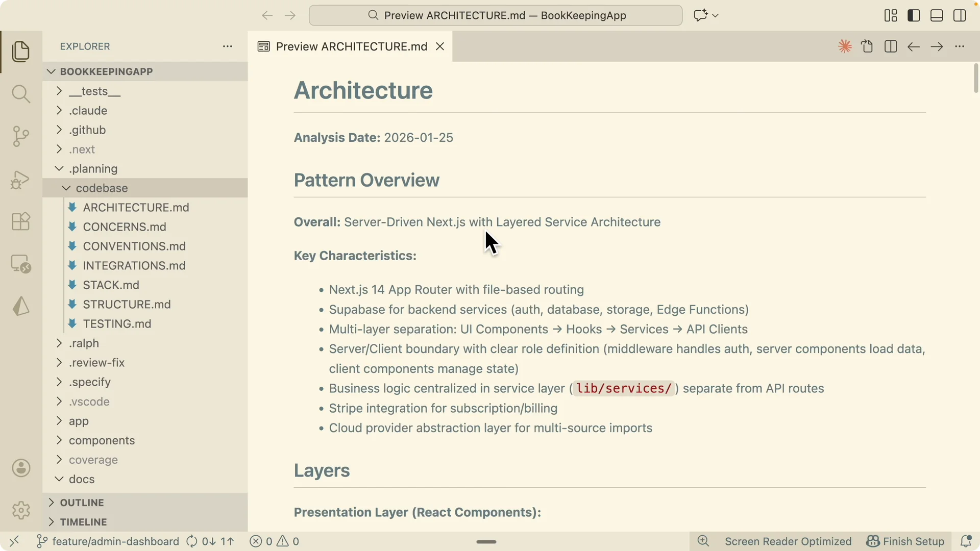The width and height of the screenshot is (980, 551).
Task: Open CONVENTIONS.md file
Action: [x=145, y=246]
